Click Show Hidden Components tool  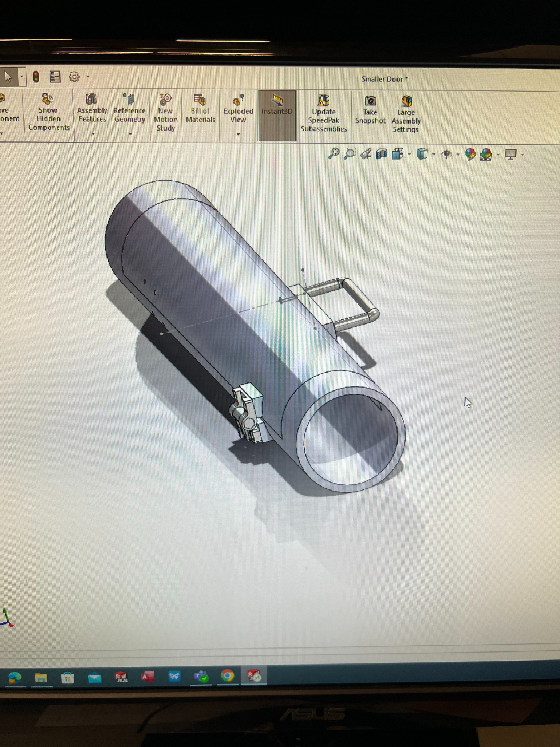(48, 112)
